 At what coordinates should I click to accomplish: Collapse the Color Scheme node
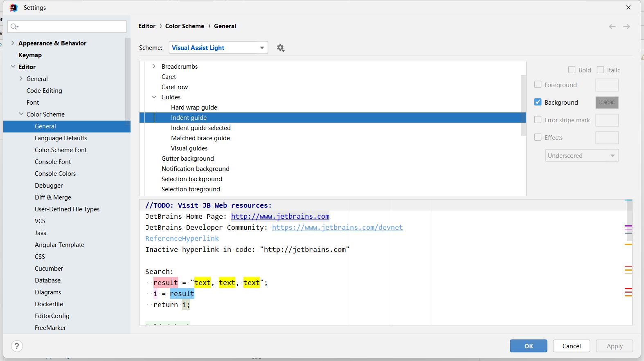pos(21,114)
